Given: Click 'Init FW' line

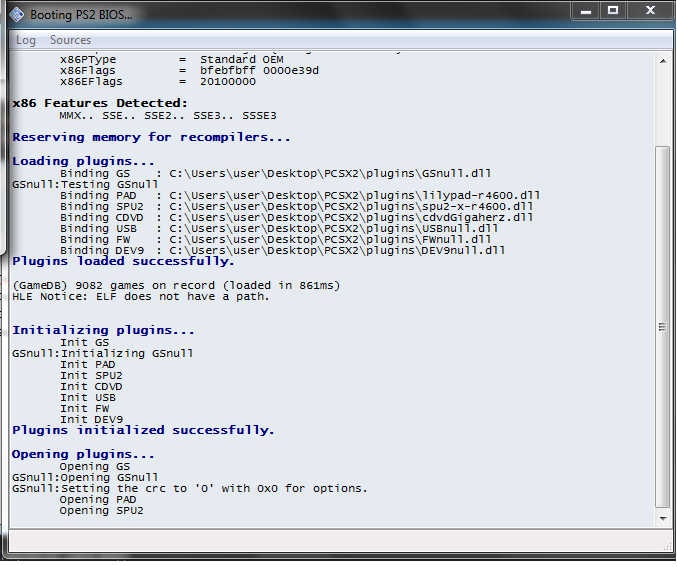Looking at the screenshot, I should pos(85,409).
